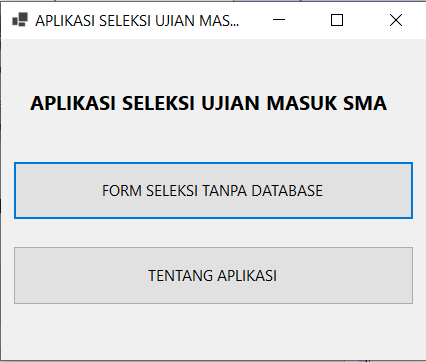Select the blue-outlined focused button

click(x=213, y=191)
